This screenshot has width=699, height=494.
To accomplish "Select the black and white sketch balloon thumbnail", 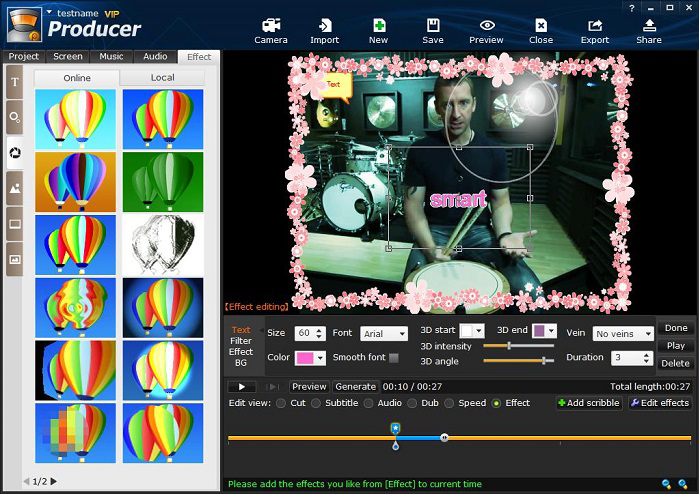I will [x=163, y=245].
